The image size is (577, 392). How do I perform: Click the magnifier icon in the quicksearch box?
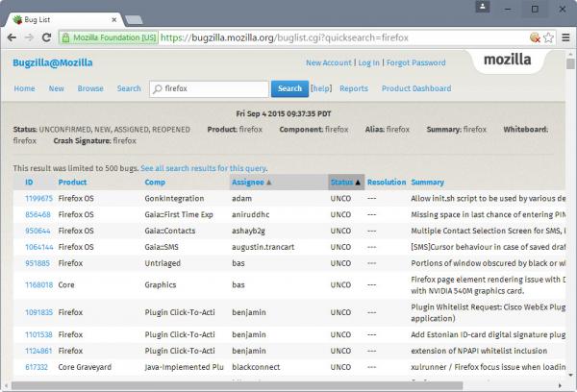[x=158, y=89]
